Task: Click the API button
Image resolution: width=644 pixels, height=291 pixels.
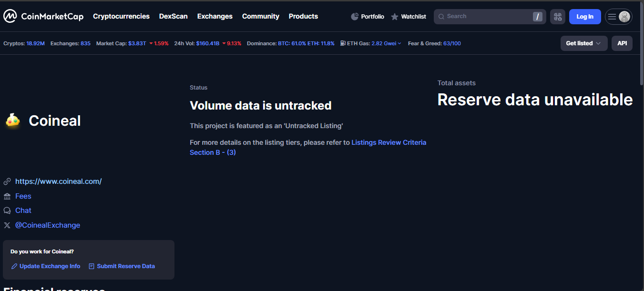Action: tap(622, 43)
